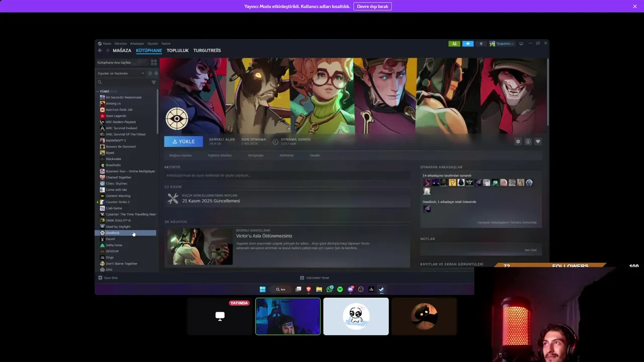Switch library to grid collections view icon
644x362 pixels.
tap(153, 62)
